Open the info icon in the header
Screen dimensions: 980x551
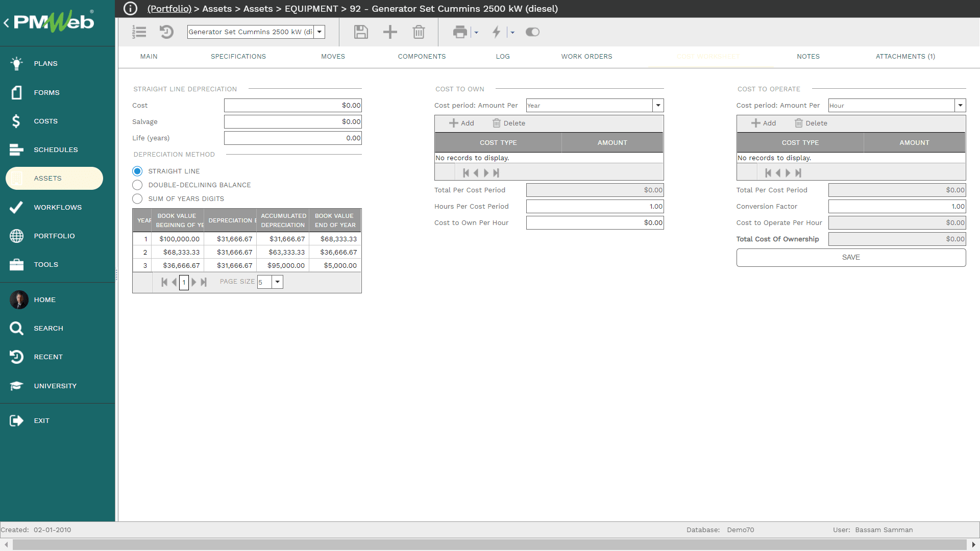131,9
